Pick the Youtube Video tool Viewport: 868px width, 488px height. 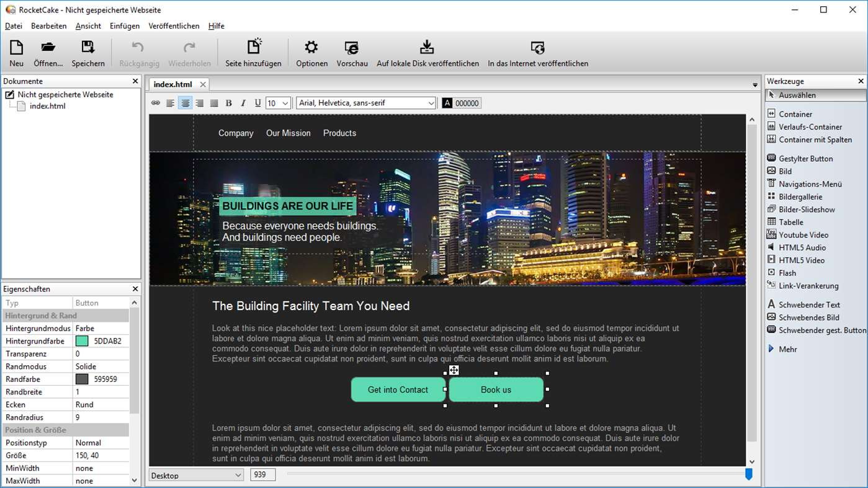(803, 235)
